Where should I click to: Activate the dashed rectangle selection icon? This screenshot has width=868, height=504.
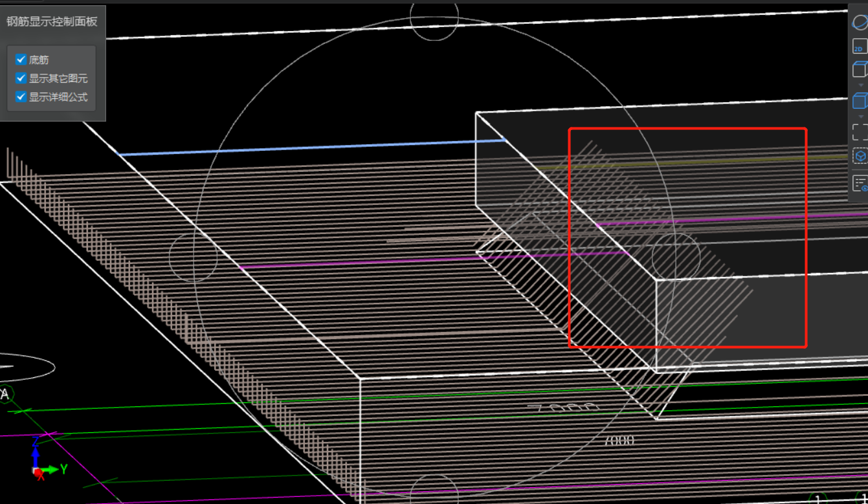[x=860, y=132]
